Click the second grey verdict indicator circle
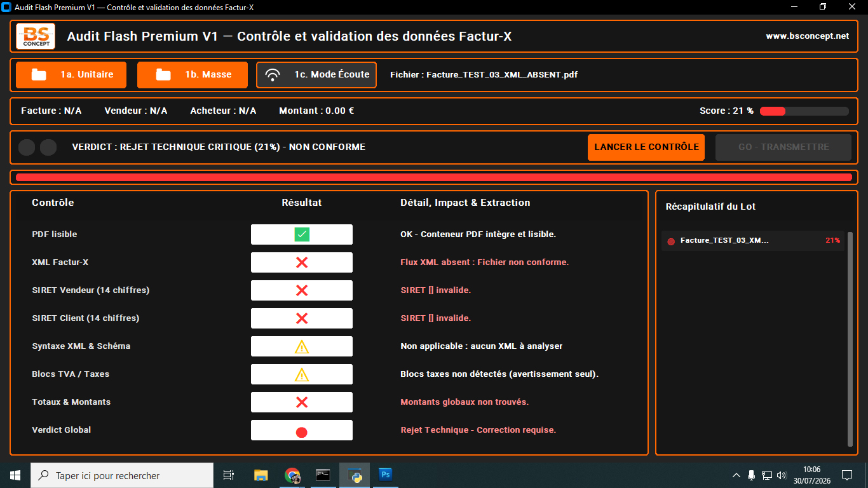Image resolution: width=868 pixels, height=488 pixels. pos(48,147)
